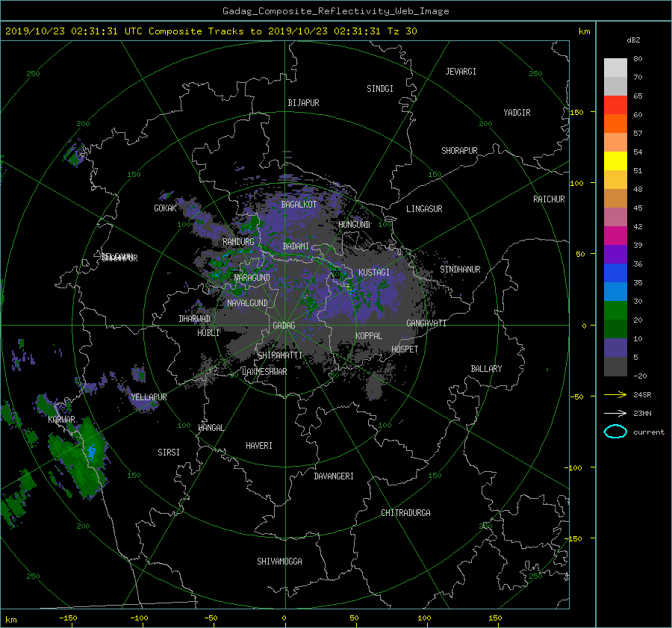672x628 pixels.
Task: Select the orange 57-60 dBZ color band
Action: 615,123
